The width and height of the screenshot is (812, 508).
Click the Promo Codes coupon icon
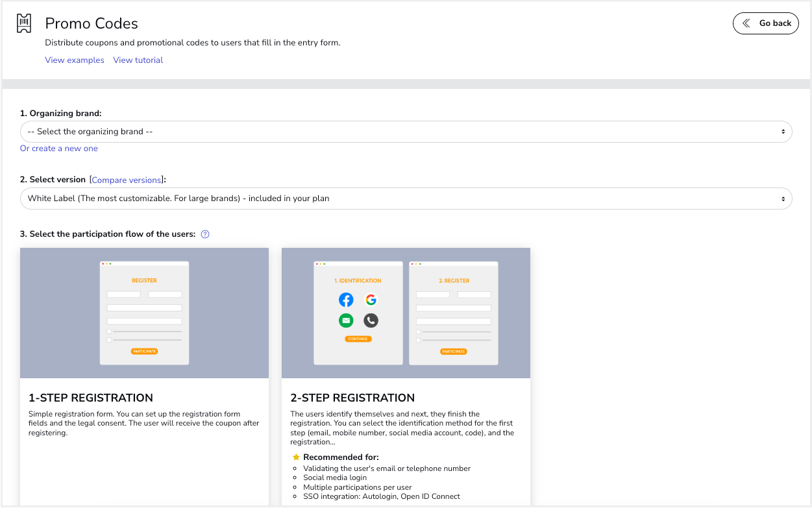click(x=24, y=23)
